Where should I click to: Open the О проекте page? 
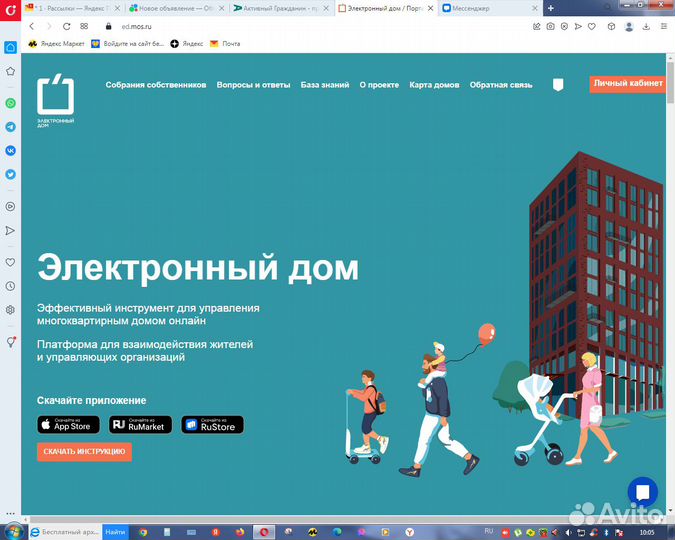click(379, 85)
